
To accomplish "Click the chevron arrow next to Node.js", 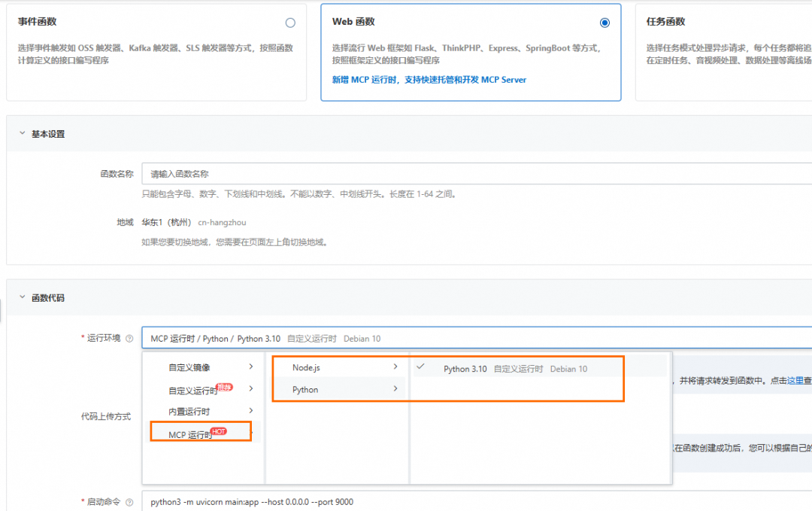I will [395, 368].
